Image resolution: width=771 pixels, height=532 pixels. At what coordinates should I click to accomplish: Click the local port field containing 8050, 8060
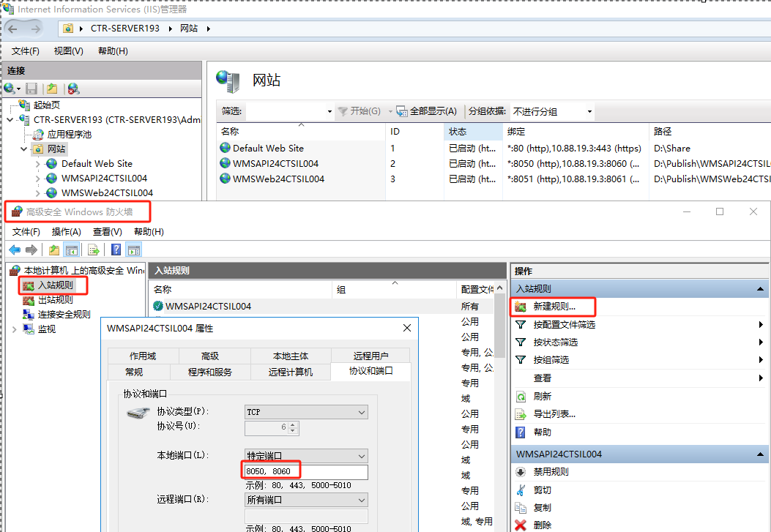coord(306,472)
